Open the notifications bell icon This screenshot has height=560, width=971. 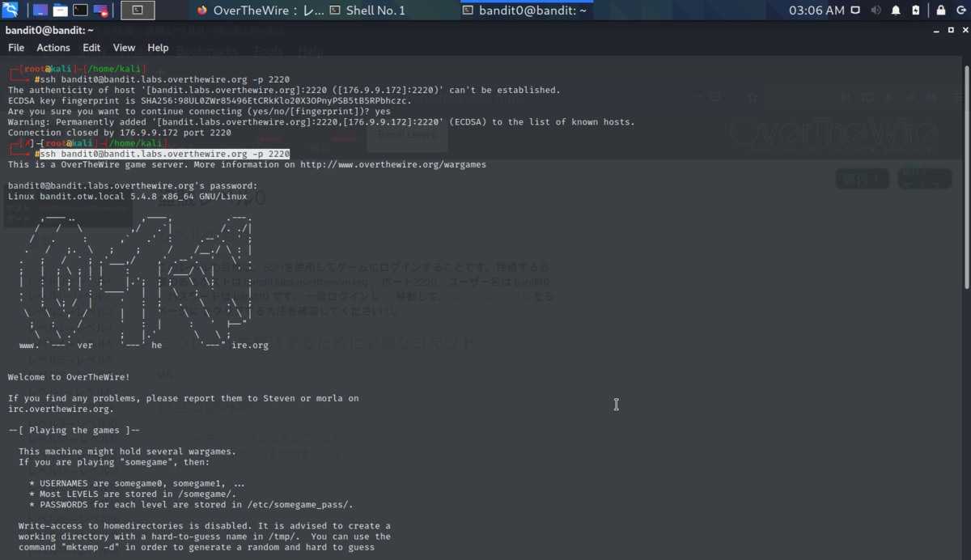click(896, 11)
